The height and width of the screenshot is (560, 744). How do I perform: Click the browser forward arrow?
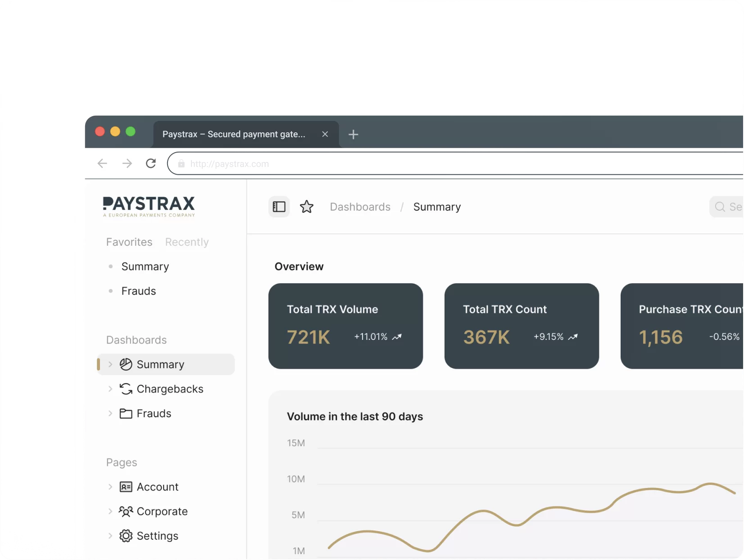pos(127,163)
